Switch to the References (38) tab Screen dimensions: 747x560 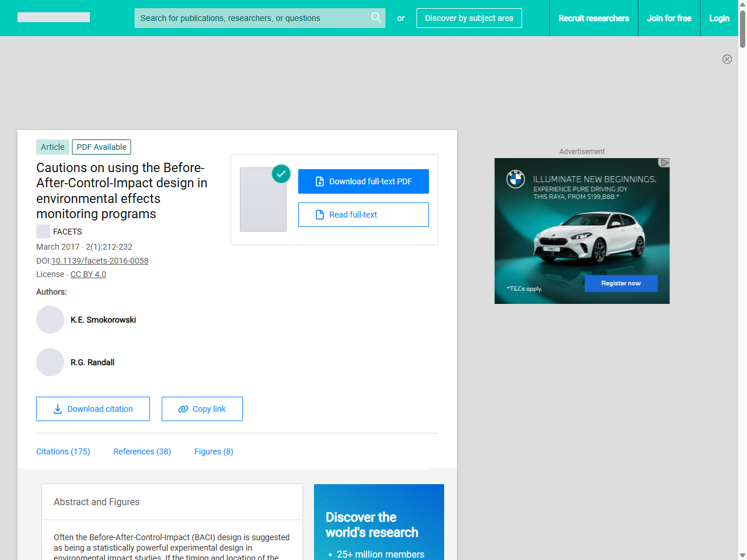(142, 452)
